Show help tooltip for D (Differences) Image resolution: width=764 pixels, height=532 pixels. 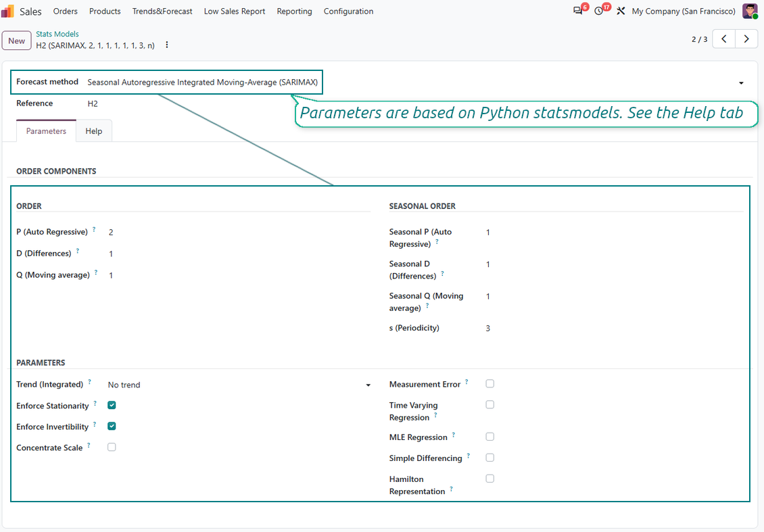pyautogui.click(x=78, y=250)
